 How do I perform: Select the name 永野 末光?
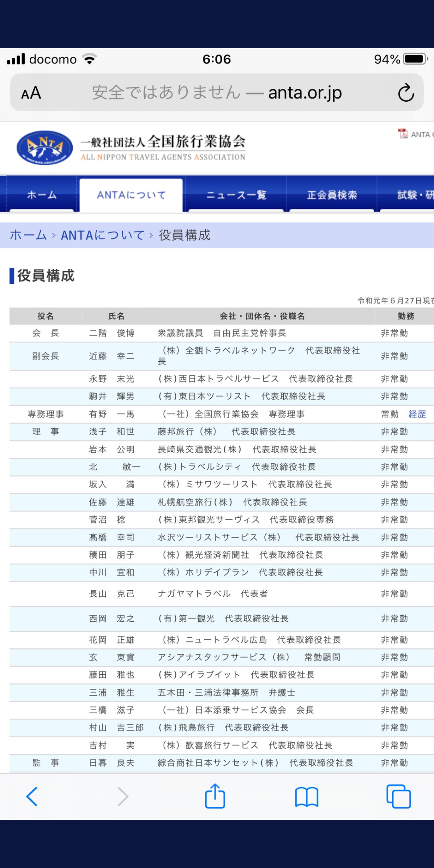(x=112, y=379)
